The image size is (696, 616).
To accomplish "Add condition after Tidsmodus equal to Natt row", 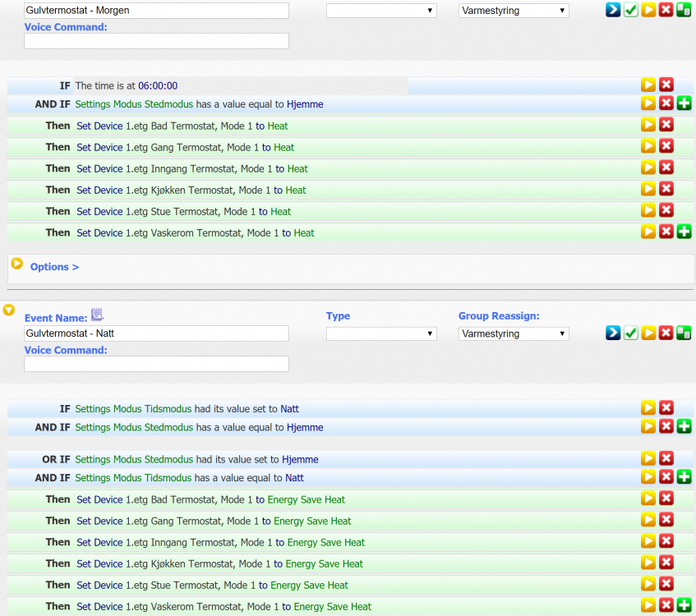I will click(x=683, y=477).
